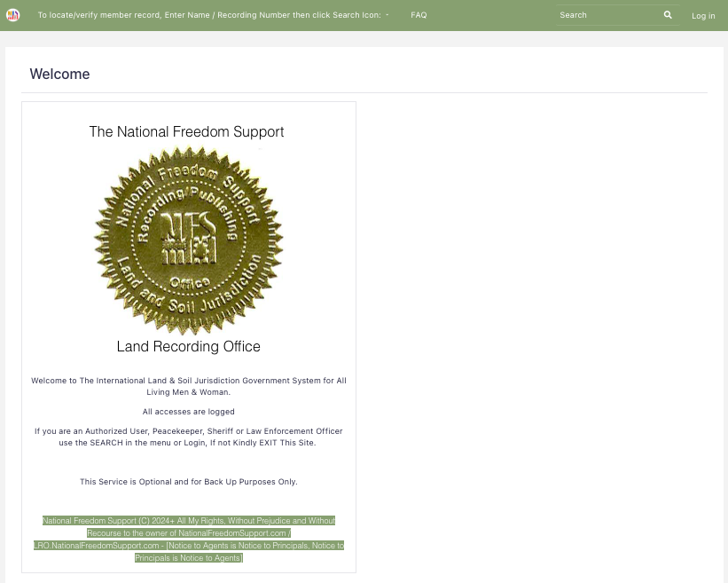Click "The National Freedom Support" title text
This screenshot has height=583, width=728.
point(186,131)
